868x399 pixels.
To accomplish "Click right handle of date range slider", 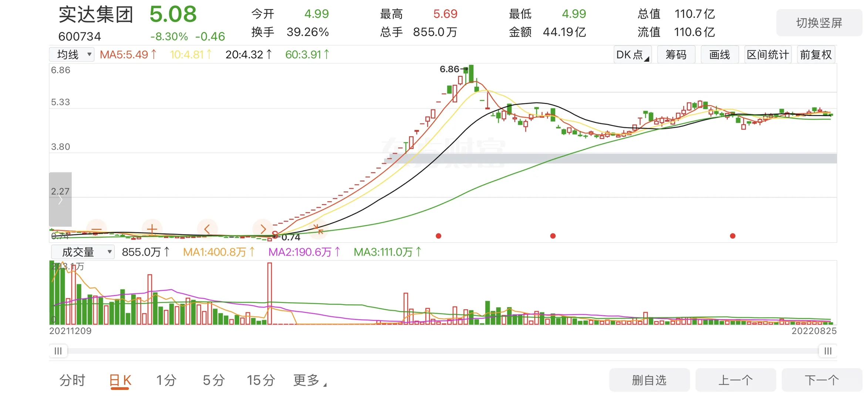I will (x=827, y=351).
